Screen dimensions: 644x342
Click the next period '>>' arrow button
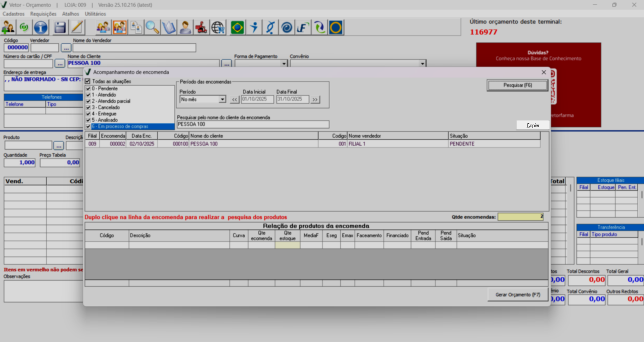(x=315, y=99)
